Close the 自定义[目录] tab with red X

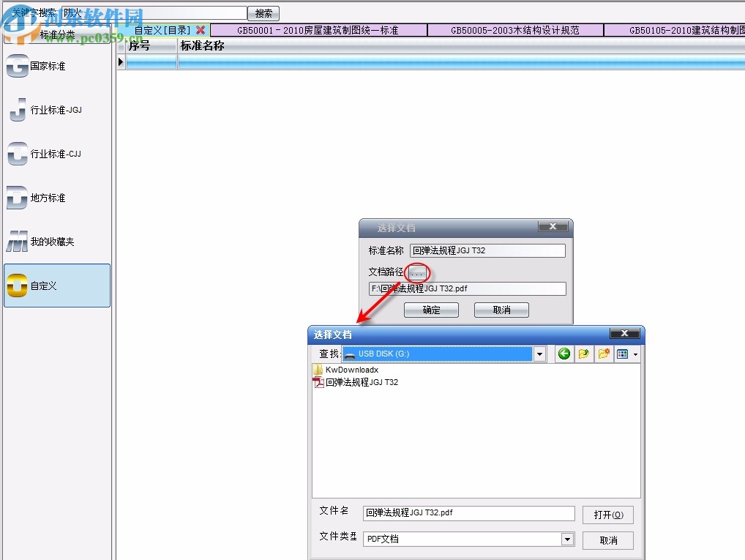(x=201, y=30)
